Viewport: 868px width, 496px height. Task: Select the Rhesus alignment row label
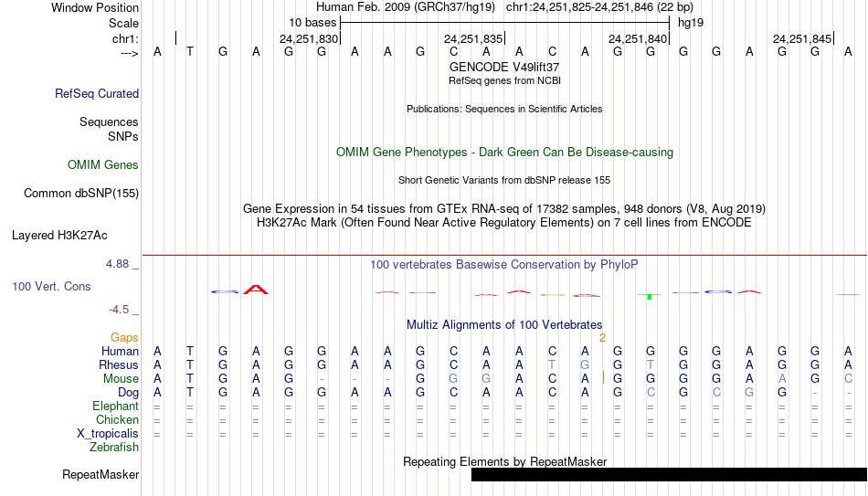click(x=119, y=365)
